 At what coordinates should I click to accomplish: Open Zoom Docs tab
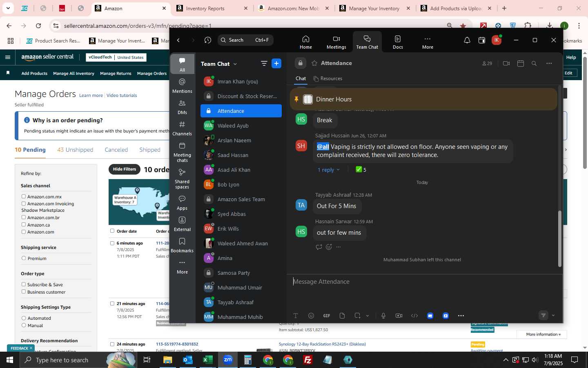click(398, 42)
